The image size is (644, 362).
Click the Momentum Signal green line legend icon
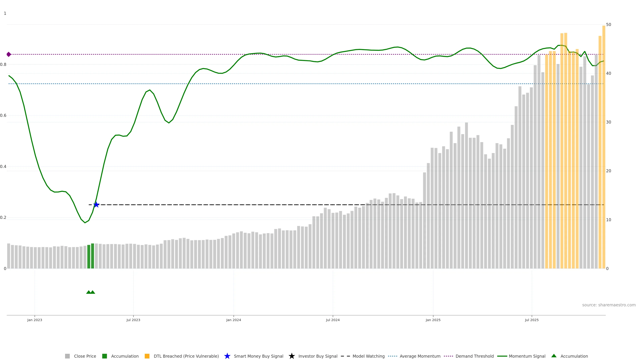pyautogui.click(x=502, y=356)
